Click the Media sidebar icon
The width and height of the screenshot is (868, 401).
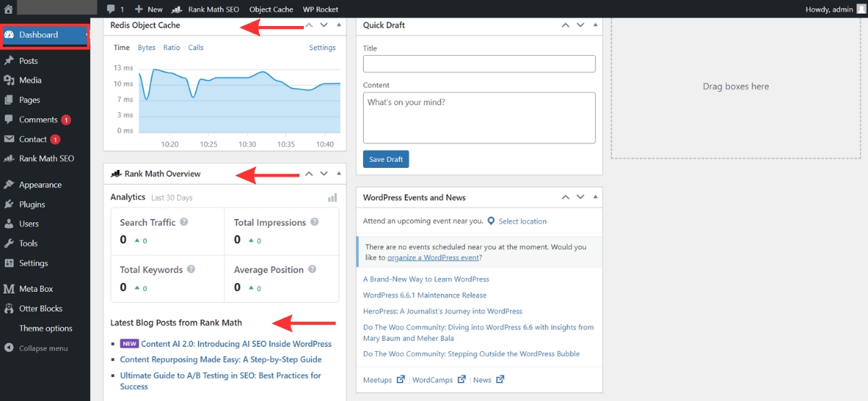coord(9,80)
